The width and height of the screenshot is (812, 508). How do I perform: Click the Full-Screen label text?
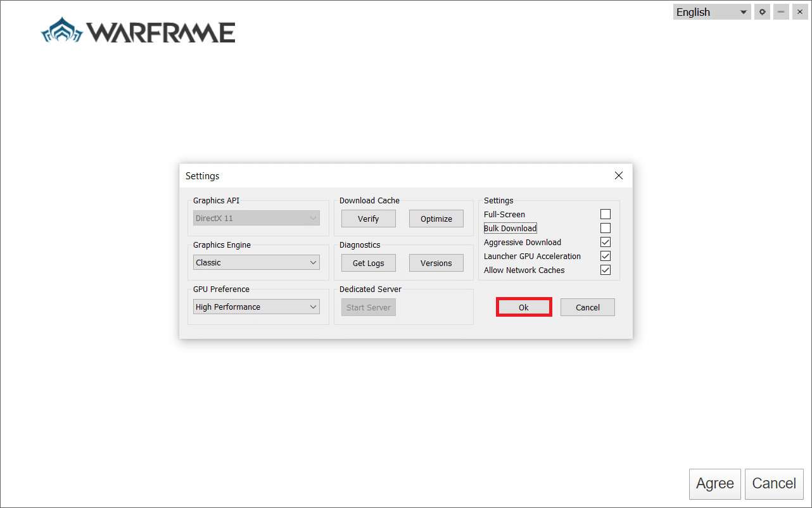[505, 214]
